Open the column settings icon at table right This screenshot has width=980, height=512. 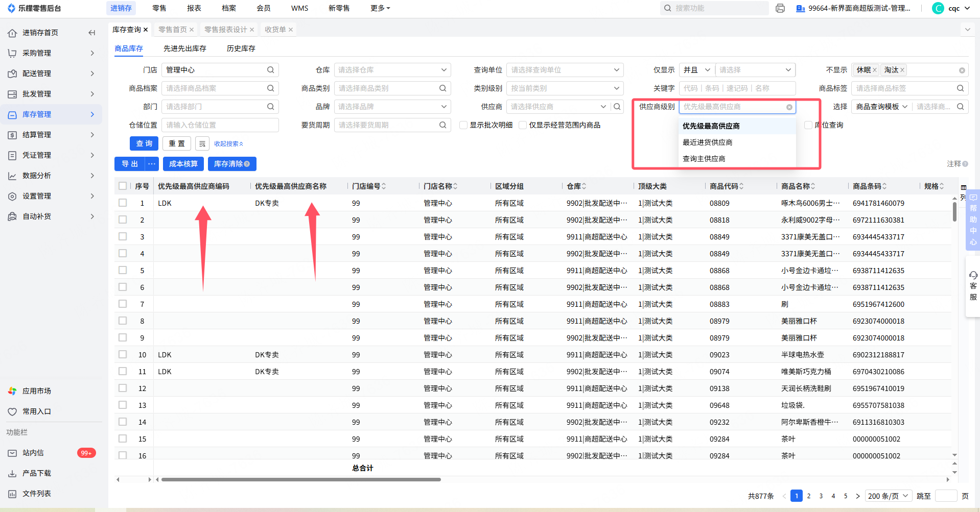963,187
